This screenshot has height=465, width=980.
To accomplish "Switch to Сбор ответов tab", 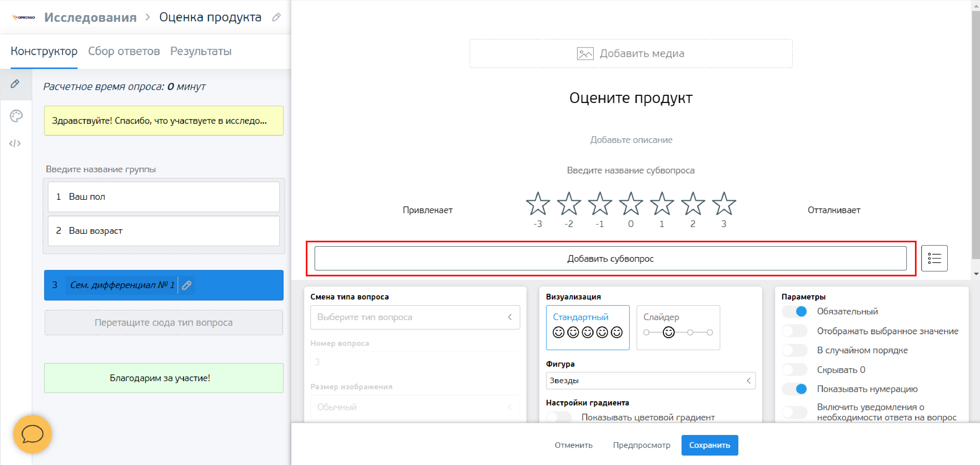I will (x=124, y=51).
